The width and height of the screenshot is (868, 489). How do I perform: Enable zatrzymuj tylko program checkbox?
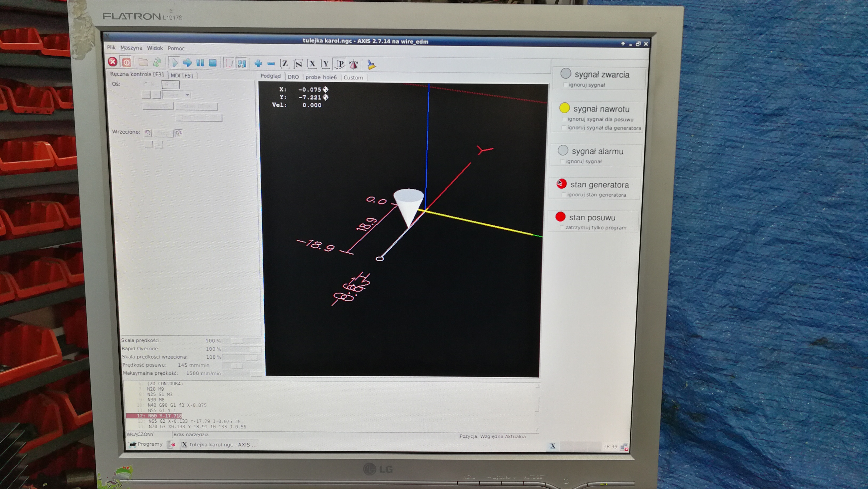(x=562, y=228)
